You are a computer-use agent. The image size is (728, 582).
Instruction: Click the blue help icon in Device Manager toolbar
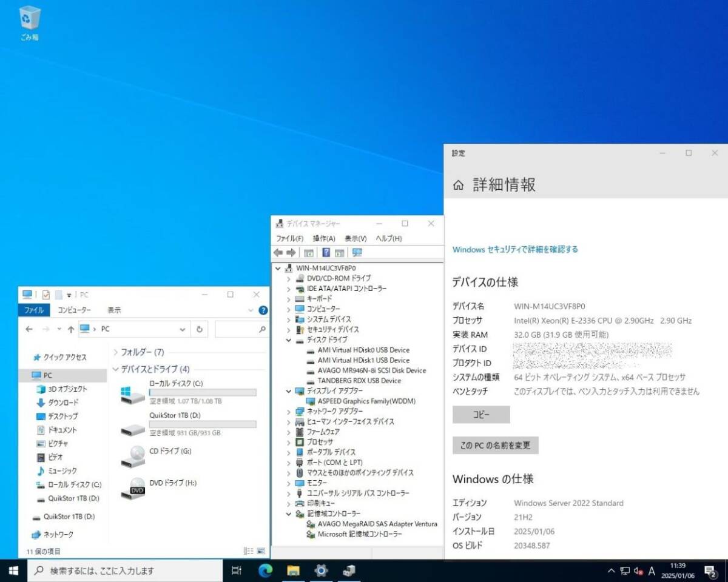tap(326, 252)
